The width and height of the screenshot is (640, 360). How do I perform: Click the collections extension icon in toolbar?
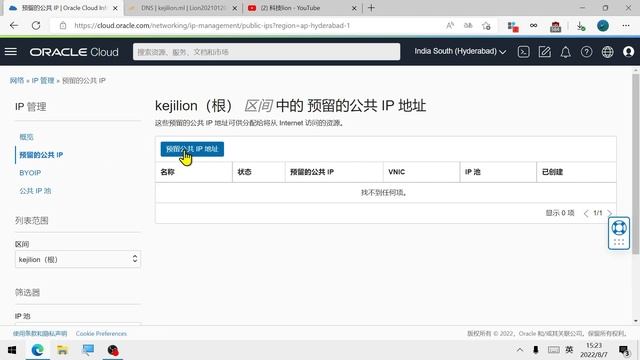513,27
